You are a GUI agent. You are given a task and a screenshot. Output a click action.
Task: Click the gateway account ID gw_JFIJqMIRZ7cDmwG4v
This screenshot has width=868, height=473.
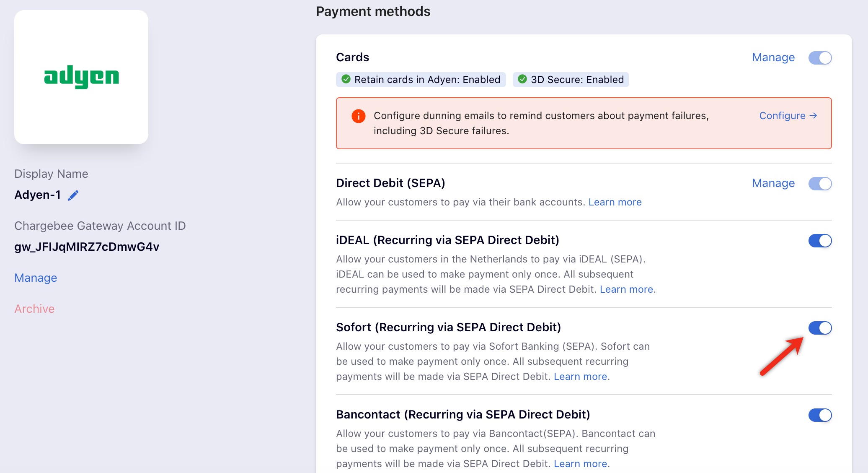click(x=87, y=247)
